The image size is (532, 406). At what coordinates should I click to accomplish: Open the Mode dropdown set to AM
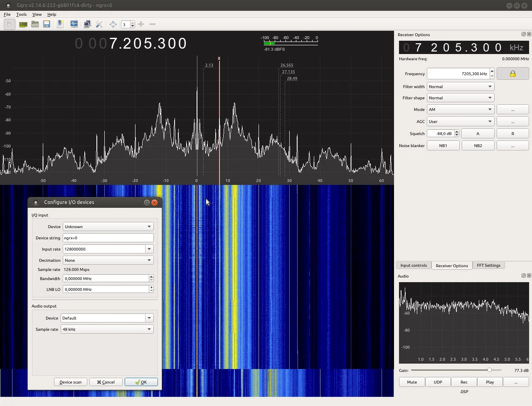tap(461, 109)
